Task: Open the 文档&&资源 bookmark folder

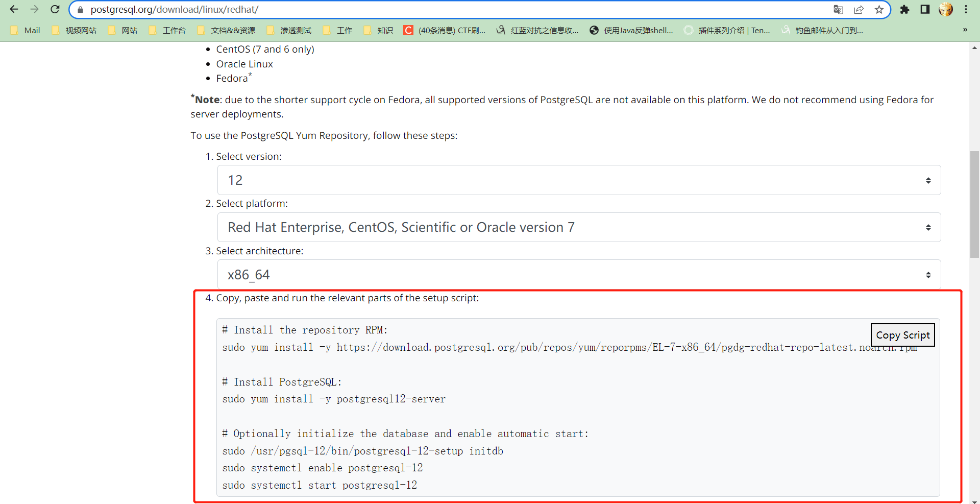Action: (x=226, y=30)
